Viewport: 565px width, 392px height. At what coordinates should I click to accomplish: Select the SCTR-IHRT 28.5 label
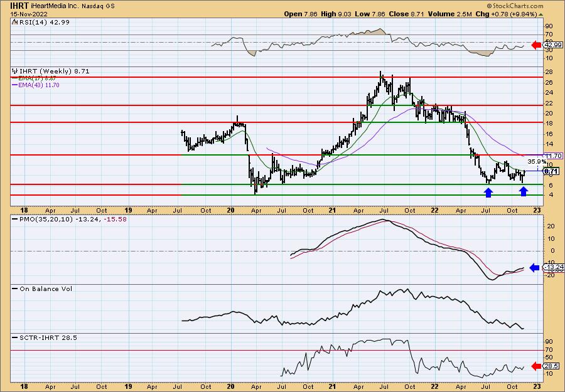click(48, 337)
